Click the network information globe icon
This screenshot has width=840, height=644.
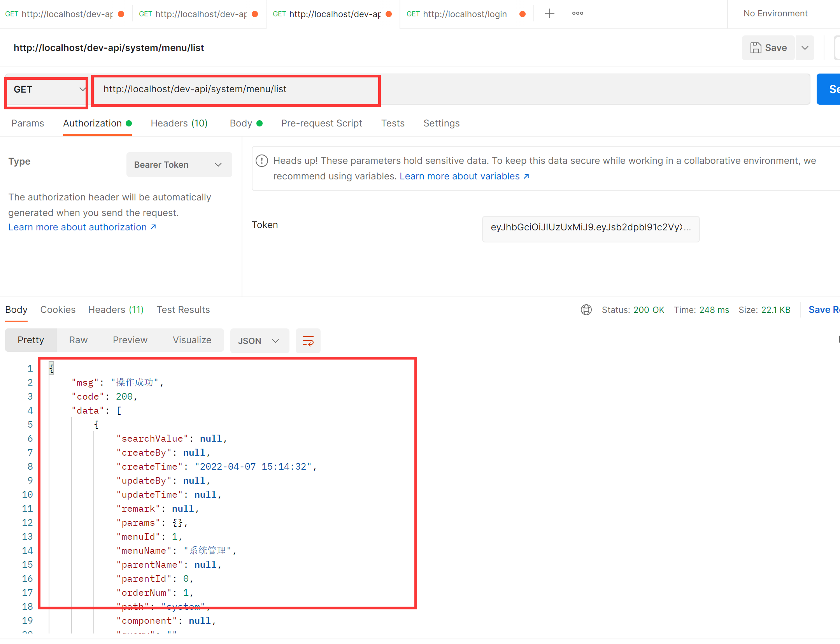(586, 310)
